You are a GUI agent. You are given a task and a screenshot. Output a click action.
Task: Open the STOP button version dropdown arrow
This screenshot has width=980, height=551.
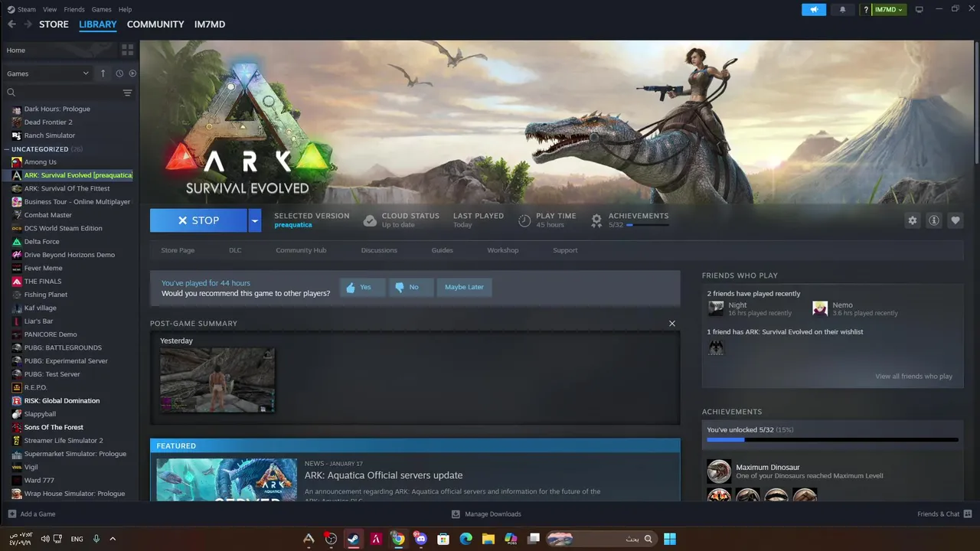click(255, 220)
